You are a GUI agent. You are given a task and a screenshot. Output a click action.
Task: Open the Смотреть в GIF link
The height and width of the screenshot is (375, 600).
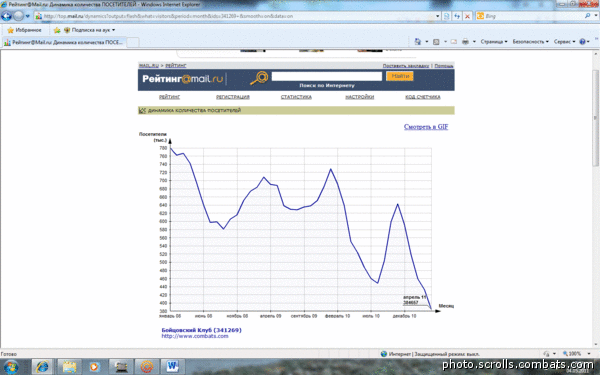tap(426, 127)
